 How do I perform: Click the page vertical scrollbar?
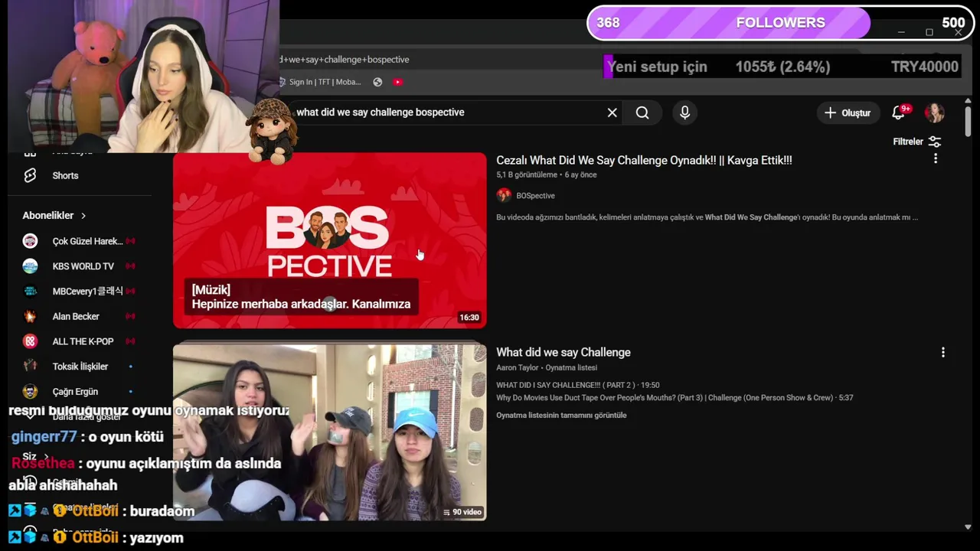[968, 123]
